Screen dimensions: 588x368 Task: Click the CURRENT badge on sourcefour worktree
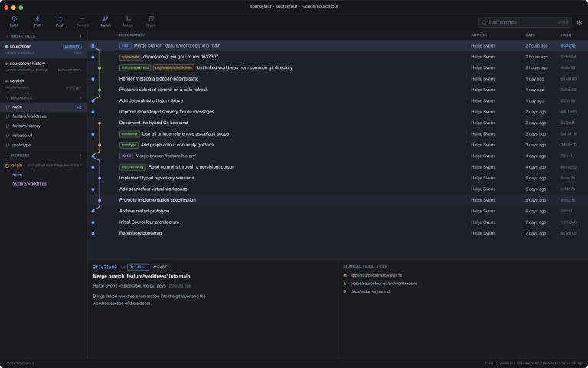(73, 47)
